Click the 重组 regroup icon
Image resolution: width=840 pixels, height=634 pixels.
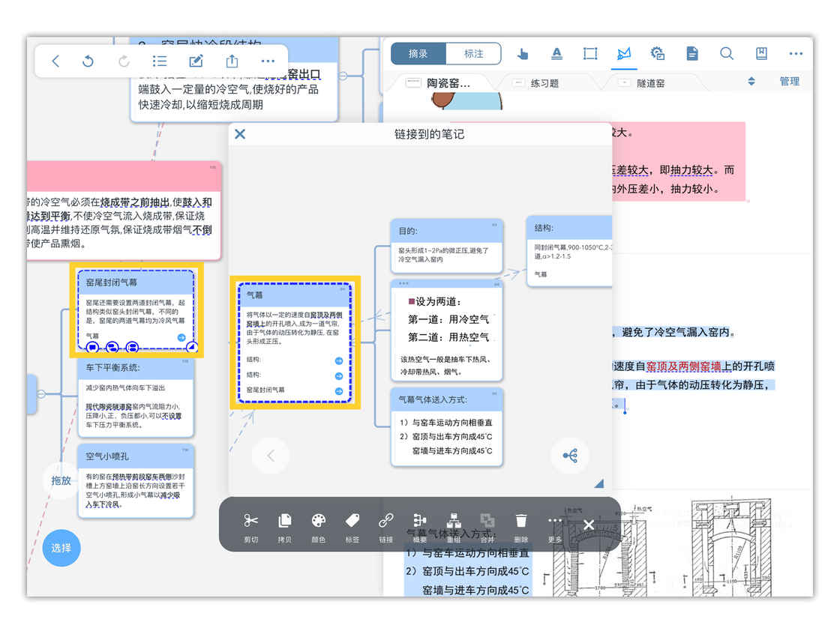[454, 521]
